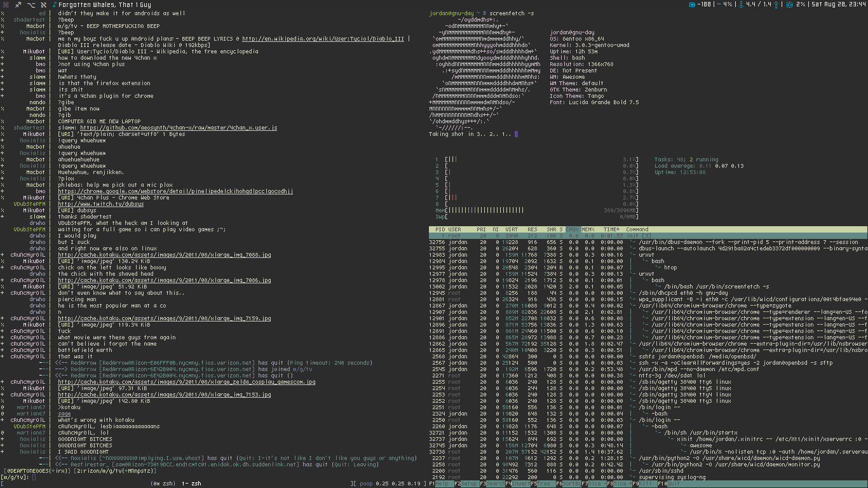Click the "Tasks: 48; 2 running" text in htop
868x488 pixels.
coord(686,159)
